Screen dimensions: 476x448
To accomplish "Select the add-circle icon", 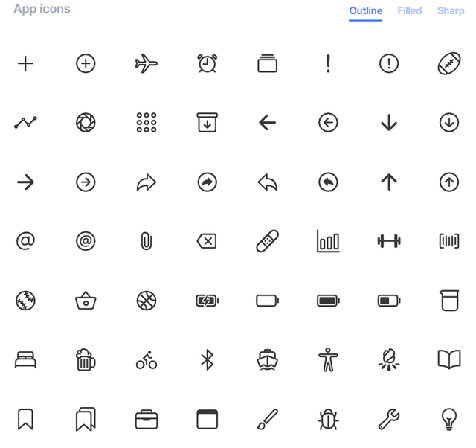I will 86,63.
